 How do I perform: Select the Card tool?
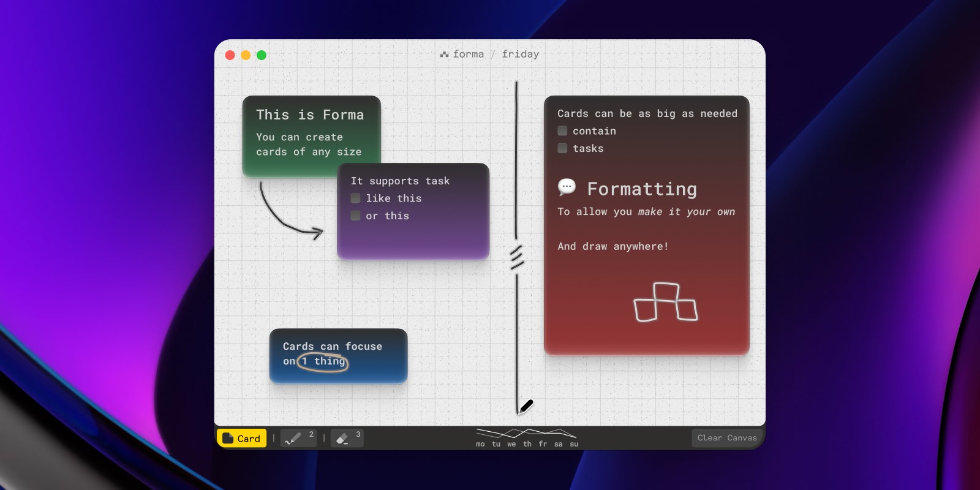click(242, 438)
